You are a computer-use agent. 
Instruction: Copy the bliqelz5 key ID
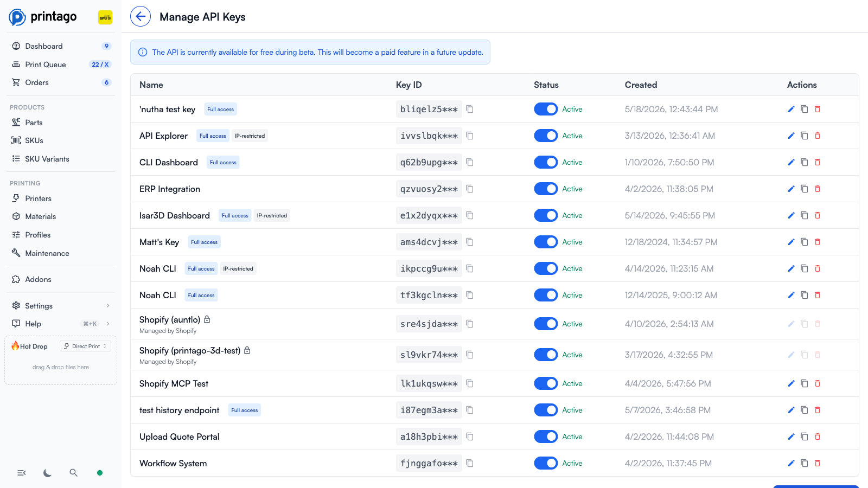pyautogui.click(x=470, y=110)
